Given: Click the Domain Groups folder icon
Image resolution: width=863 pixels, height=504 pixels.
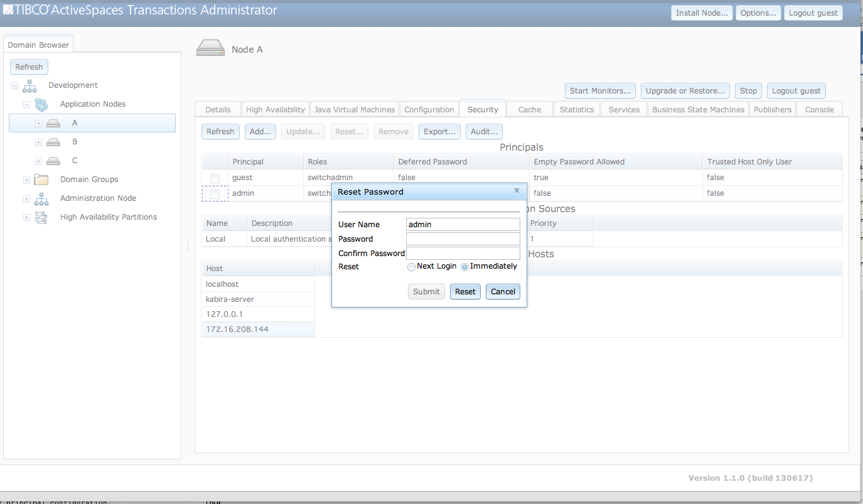Looking at the screenshot, I should pos(41,180).
